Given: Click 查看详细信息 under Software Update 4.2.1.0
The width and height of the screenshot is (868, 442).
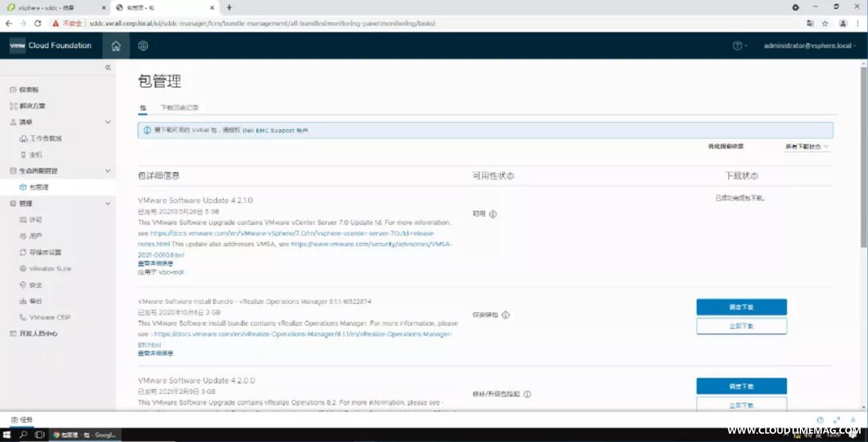Looking at the screenshot, I should [x=155, y=263].
